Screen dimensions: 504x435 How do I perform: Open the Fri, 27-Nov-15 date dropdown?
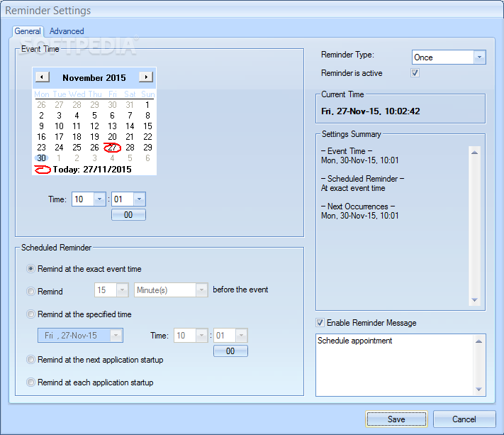pyautogui.click(x=116, y=336)
